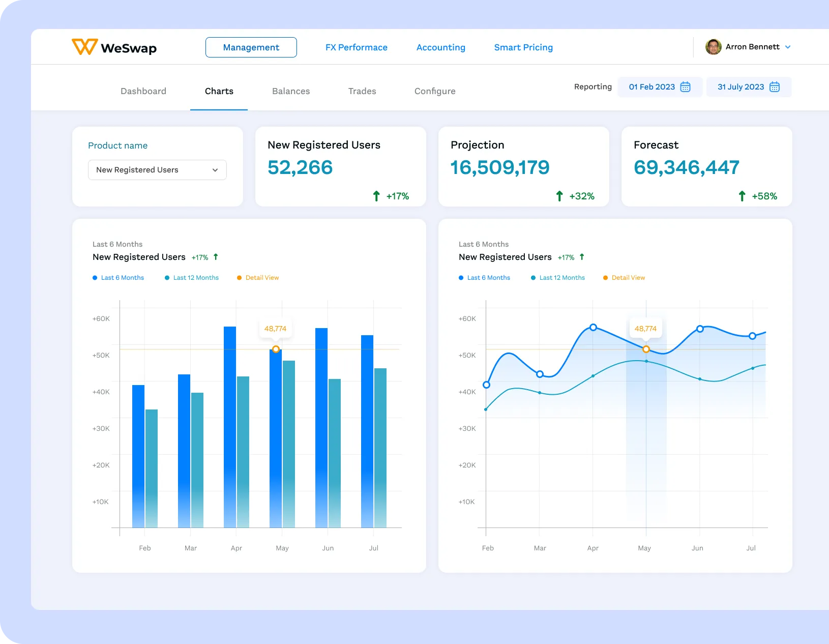Click the WeSwap logo icon
Image resolution: width=829 pixels, height=644 pixels.
(84, 47)
